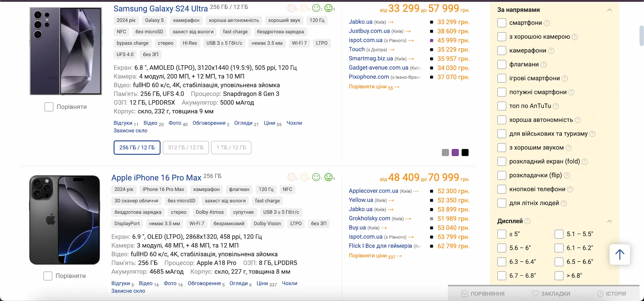Open Огляди 21 for Galaxy S24 Ultra
This screenshot has height=301, width=644.
point(246,123)
